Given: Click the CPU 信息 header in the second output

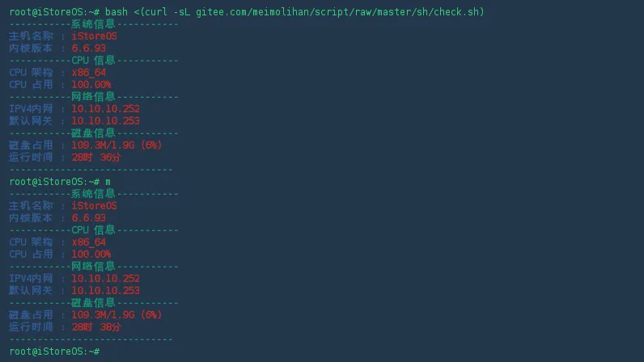Looking at the screenshot, I should pyautogui.click(x=93, y=230).
